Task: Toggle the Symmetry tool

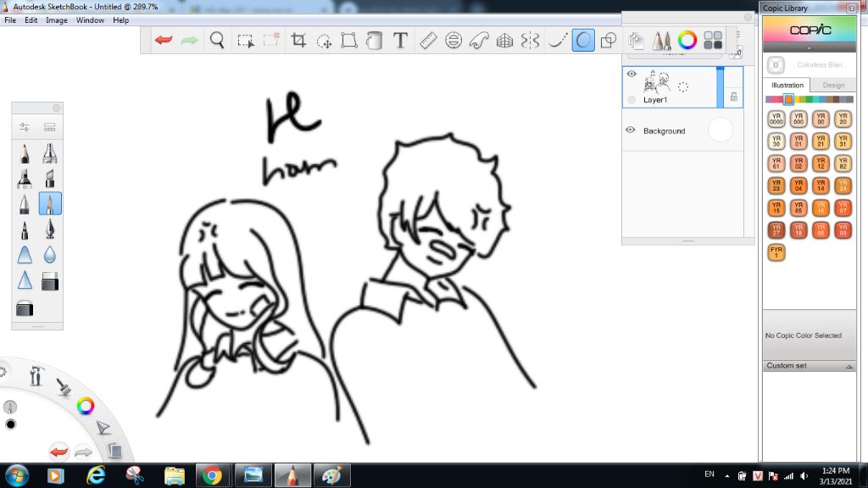Action: [530, 41]
